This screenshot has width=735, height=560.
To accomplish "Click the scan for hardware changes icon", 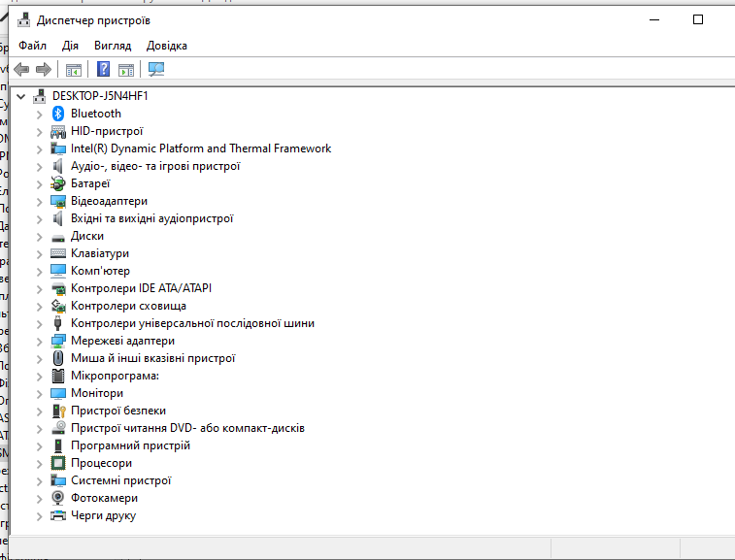I will click(x=156, y=69).
